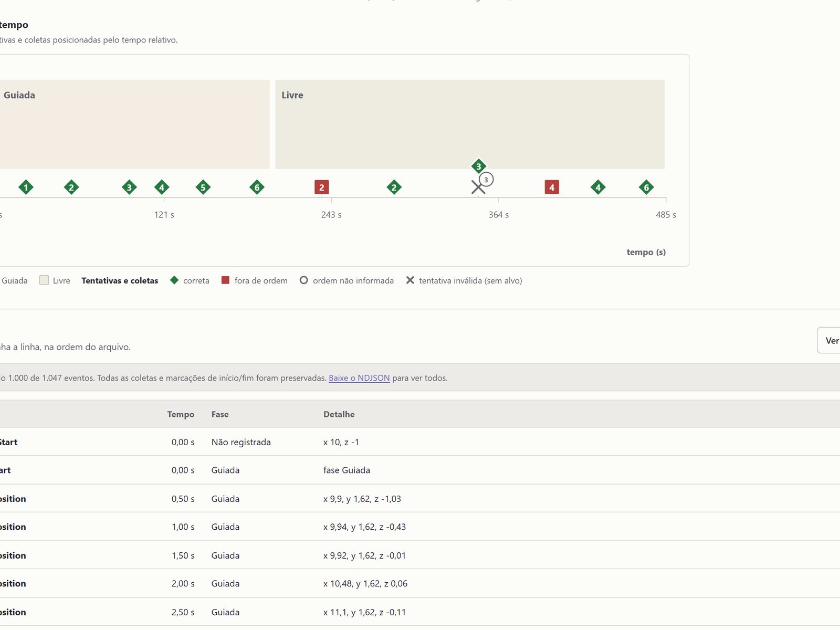The height and width of the screenshot is (630, 840).
Task: Click the 'fase Guiada' detail cell
Action: [346, 470]
